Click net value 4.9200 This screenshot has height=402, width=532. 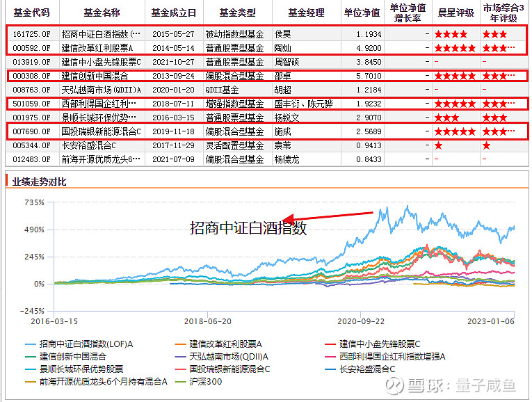pos(369,48)
